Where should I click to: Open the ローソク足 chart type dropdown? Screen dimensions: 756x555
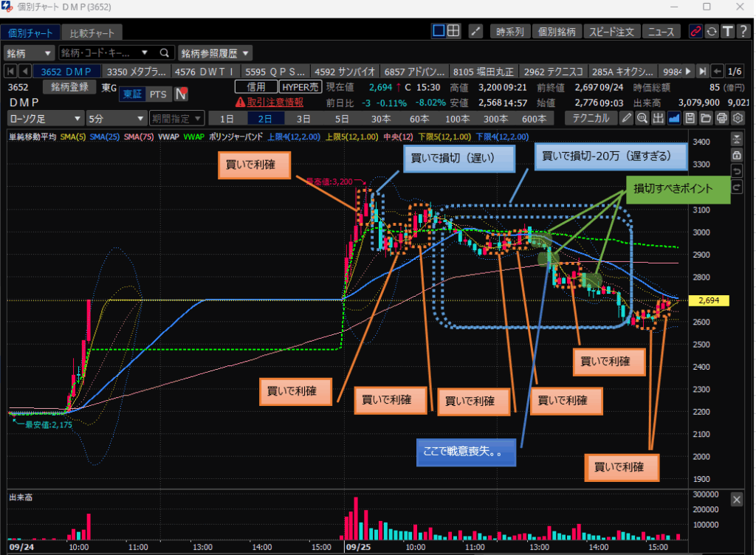point(45,118)
